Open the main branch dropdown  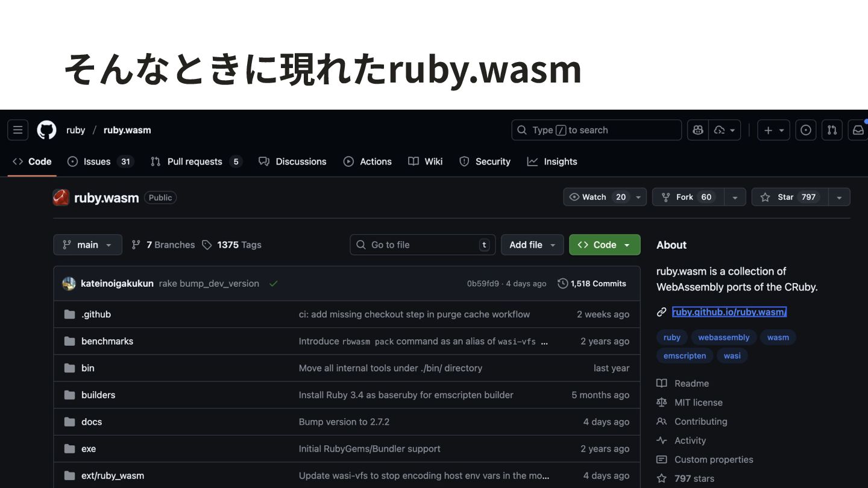pyautogui.click(x=87, y=245)
